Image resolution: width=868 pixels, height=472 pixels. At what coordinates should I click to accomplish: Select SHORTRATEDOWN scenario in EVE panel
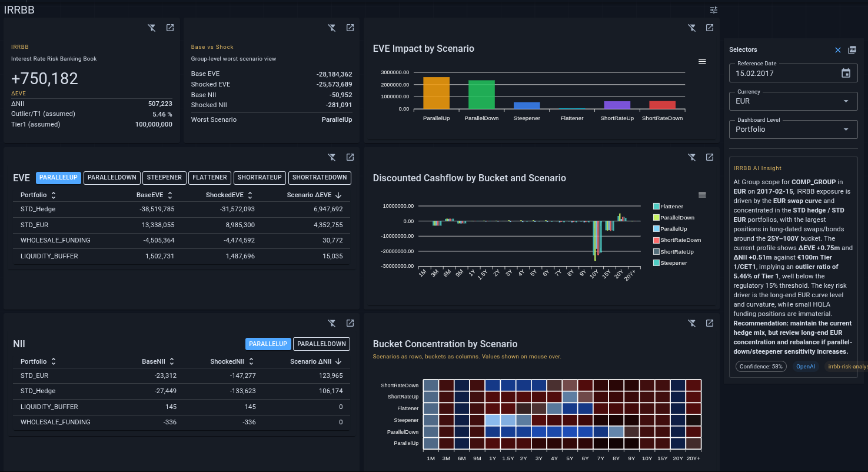(320, 178)
